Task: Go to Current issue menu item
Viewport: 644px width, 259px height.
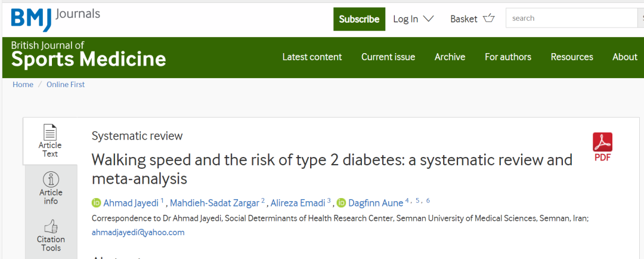Action: click(388, 57)
